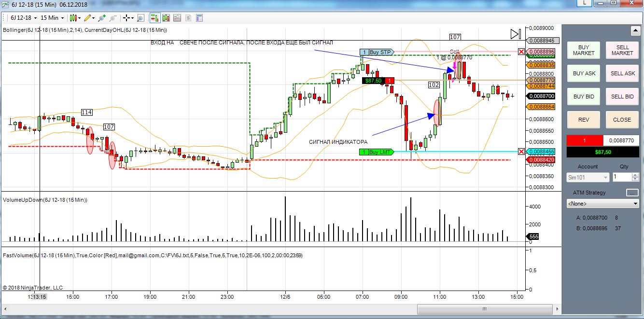The image size is (644, 319).
Task: Open the chart Properties panel icon
Action: [x=199, y=18]
